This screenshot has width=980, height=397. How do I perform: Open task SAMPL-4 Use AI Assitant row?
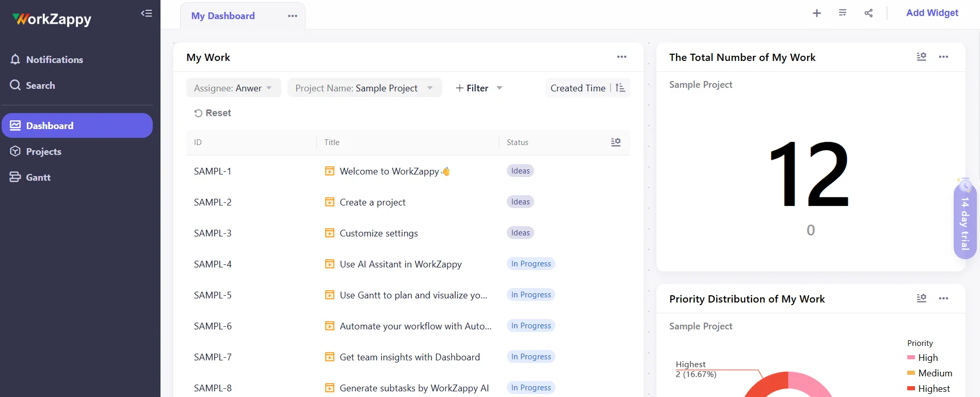coord(400,264)
